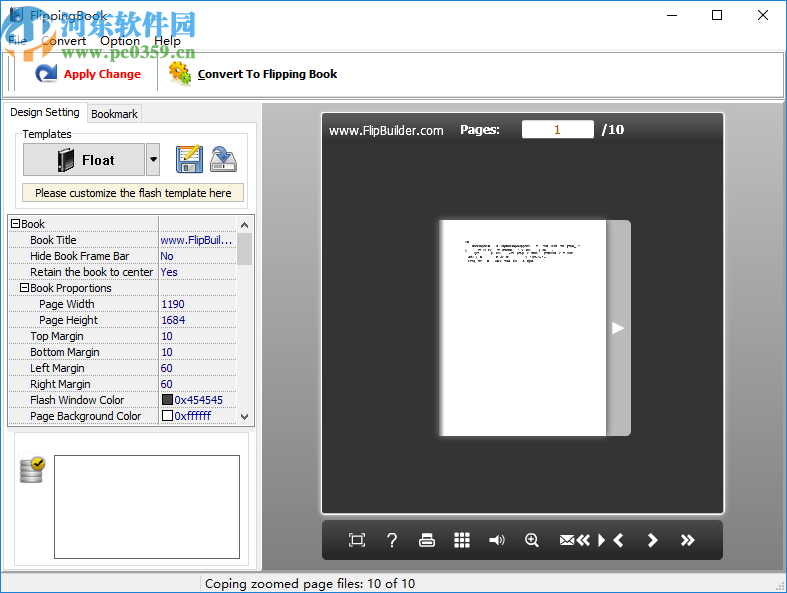Select Bottom Margin value 10
The height and width of the screenshot is (593, 787).
tap(197, 352)
